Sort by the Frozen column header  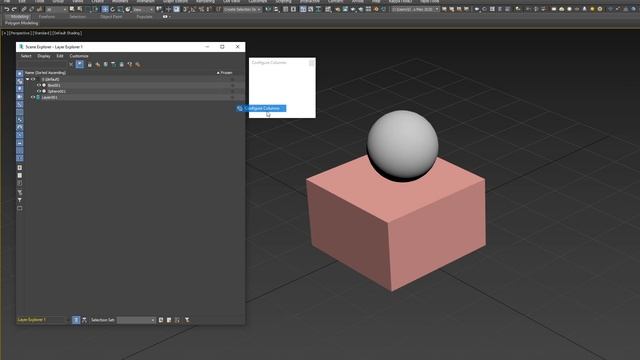tap(227, 73)
